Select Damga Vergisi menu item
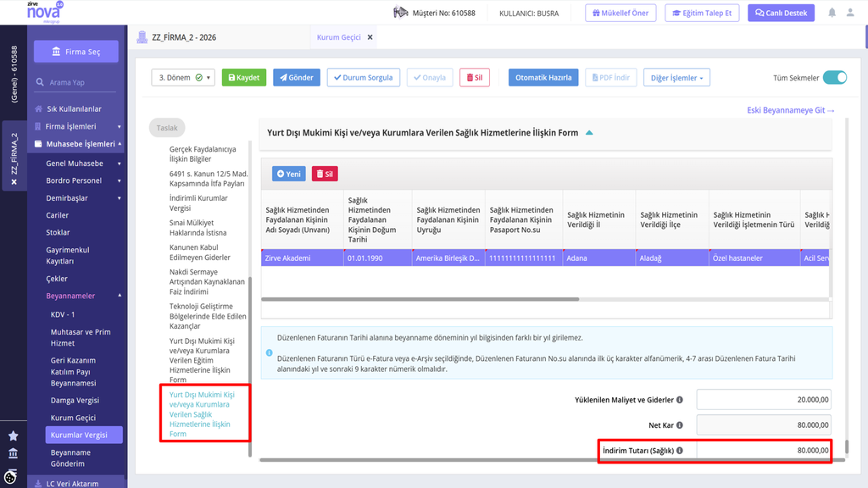Viewport: 868px width, 488px height. (x=75, y=400)
